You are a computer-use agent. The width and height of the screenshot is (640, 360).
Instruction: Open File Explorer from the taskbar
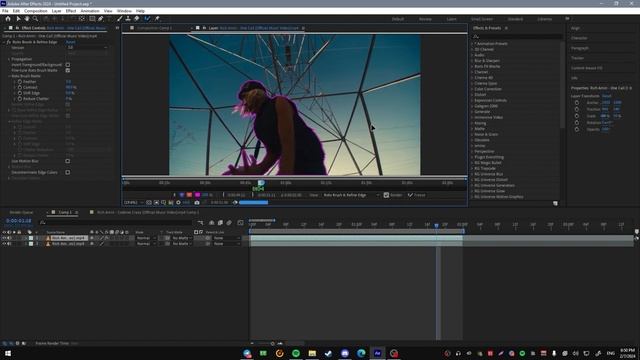coord(312,353)
